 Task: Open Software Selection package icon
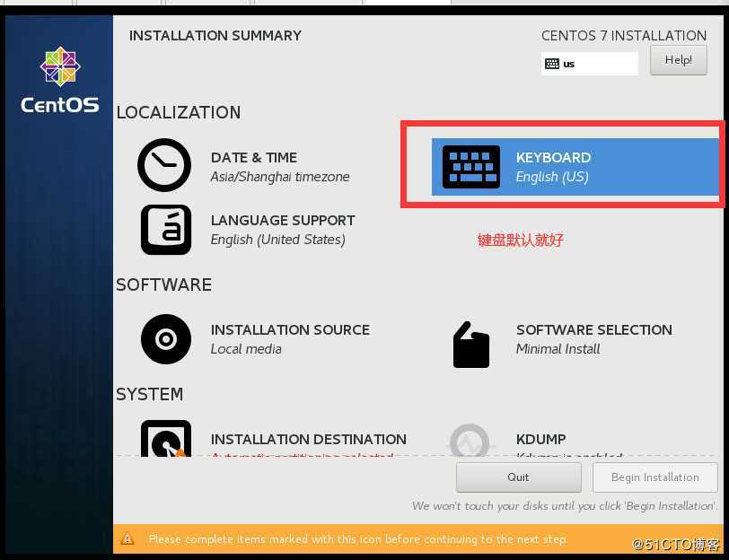471,345
